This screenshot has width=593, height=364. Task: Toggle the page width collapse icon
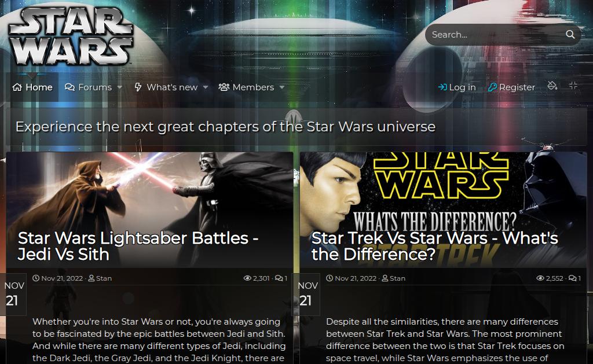573,86
